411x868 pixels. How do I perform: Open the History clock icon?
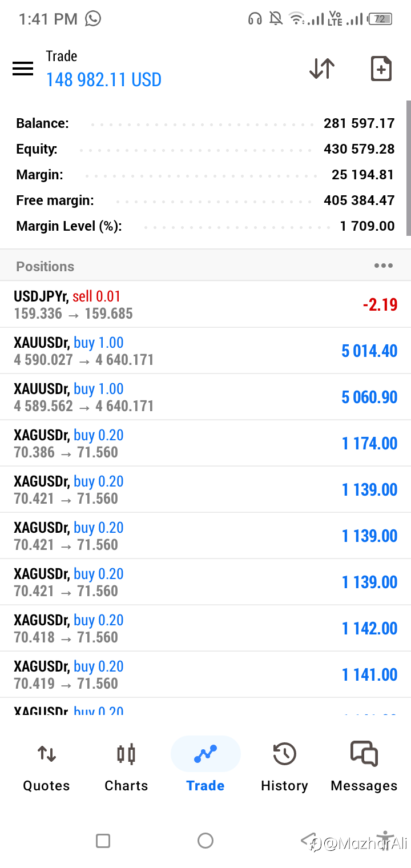pos(284,754)
